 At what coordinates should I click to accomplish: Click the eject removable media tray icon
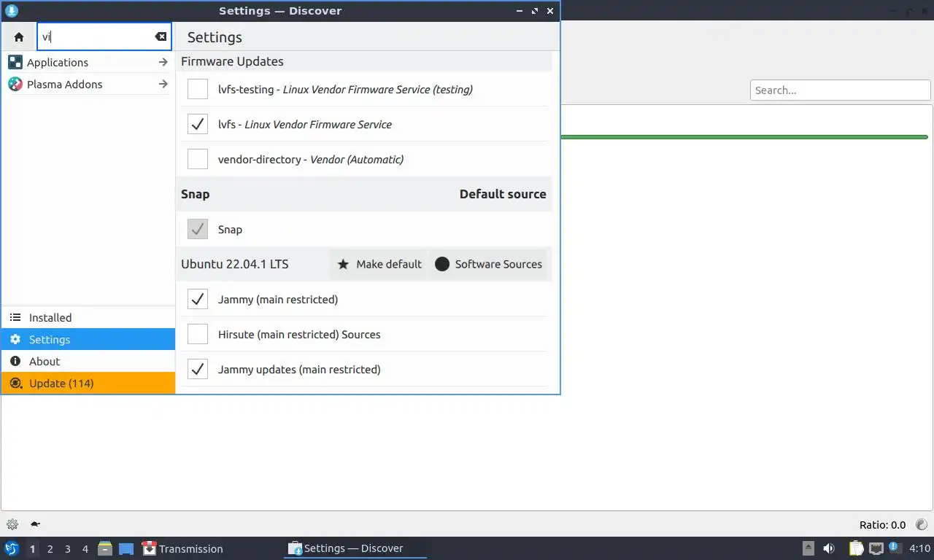(x=808, y=548)
